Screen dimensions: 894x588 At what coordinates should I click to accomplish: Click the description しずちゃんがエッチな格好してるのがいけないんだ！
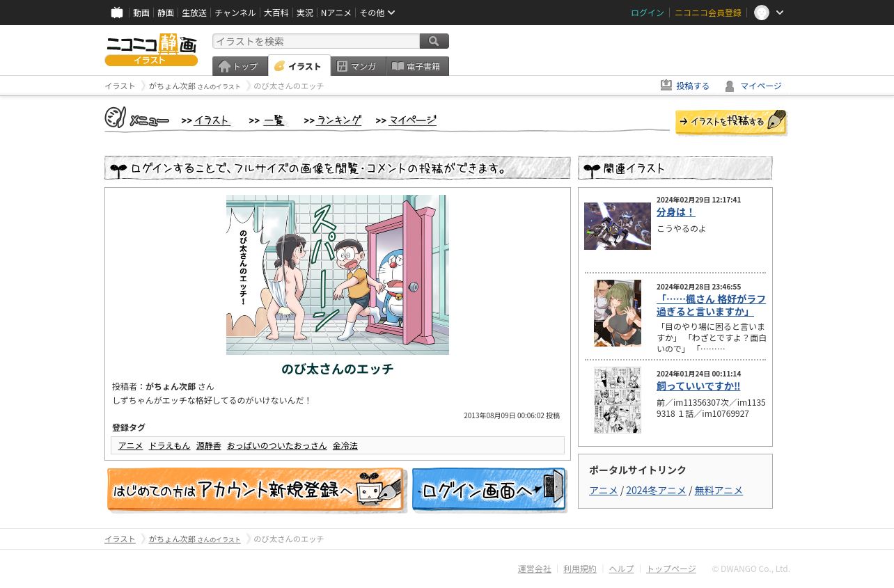(x=212, y=400)
